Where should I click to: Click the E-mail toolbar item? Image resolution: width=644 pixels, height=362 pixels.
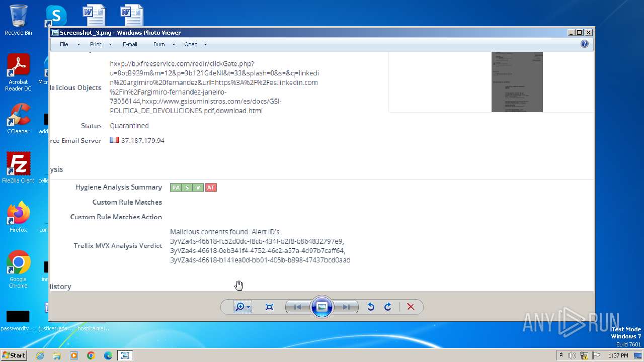click(130, 44)
